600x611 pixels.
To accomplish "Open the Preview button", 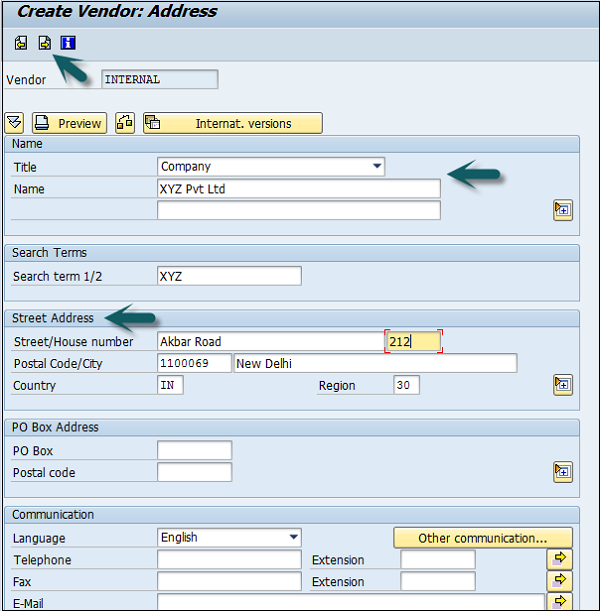I will click(x=69, y=123).
